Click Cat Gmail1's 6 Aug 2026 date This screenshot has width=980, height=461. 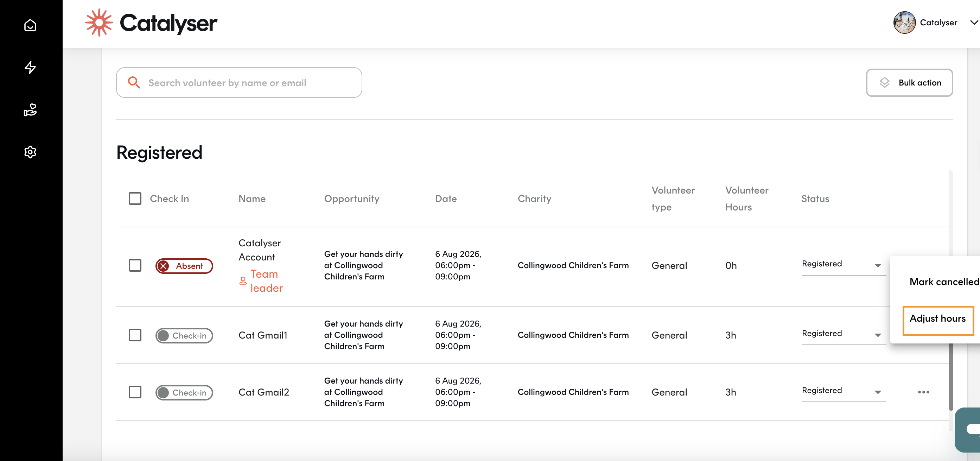(458, 335)
